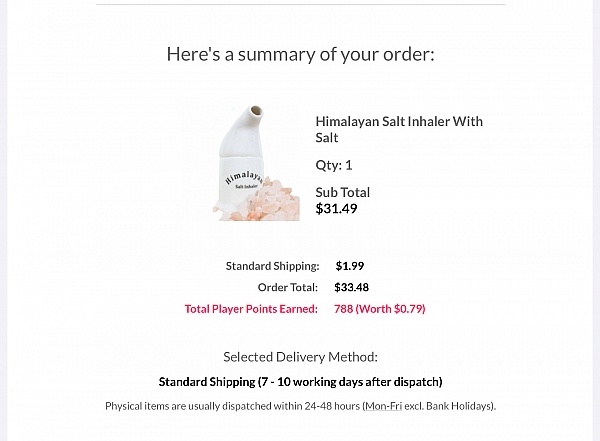Click the 'Total Player Points Earned:' label
Image resolution: width=600 pixels, height=441 pixels.
(x=251, y=309)
